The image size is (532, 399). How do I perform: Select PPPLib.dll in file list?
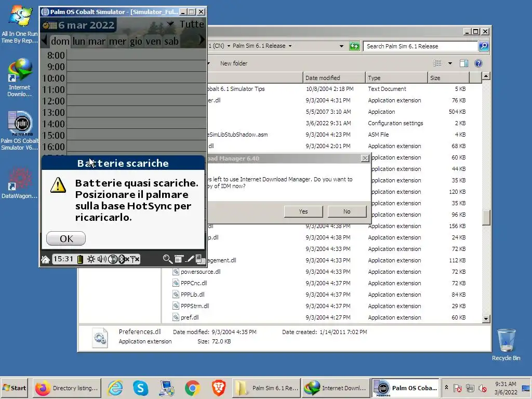click(x=192, y=295)
